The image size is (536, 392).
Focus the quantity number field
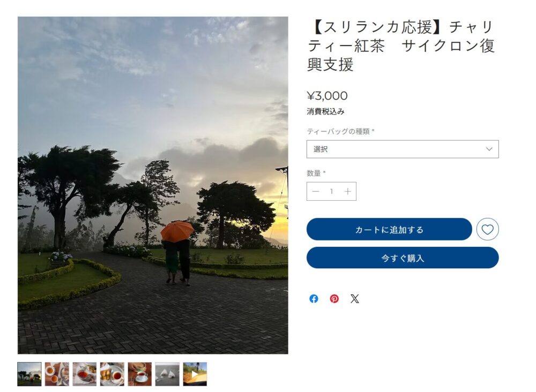click(331, 191)
